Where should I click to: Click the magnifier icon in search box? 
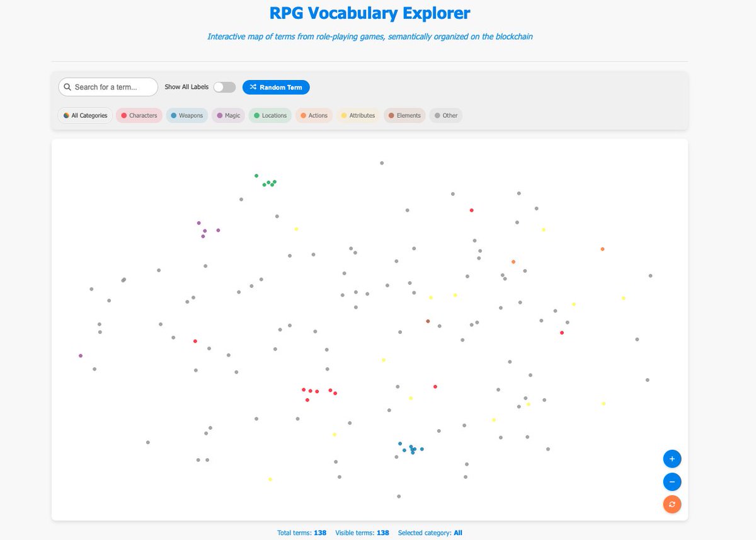coord(67,87)
